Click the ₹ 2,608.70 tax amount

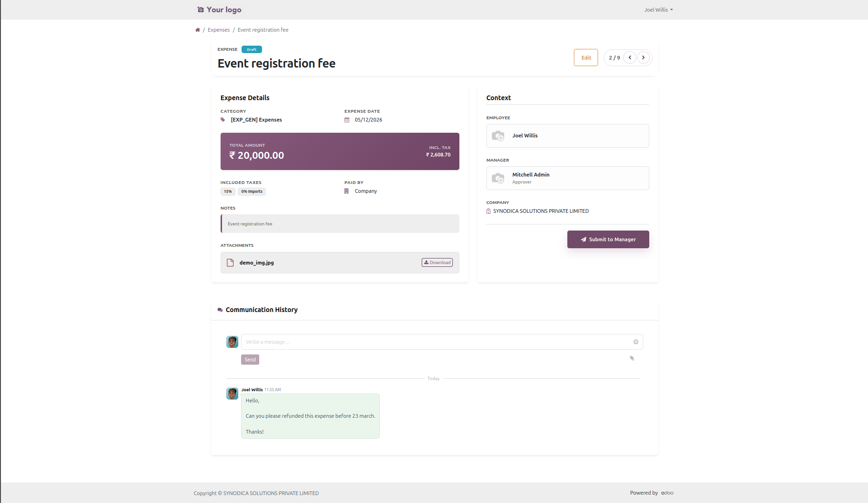pos(438,155)
